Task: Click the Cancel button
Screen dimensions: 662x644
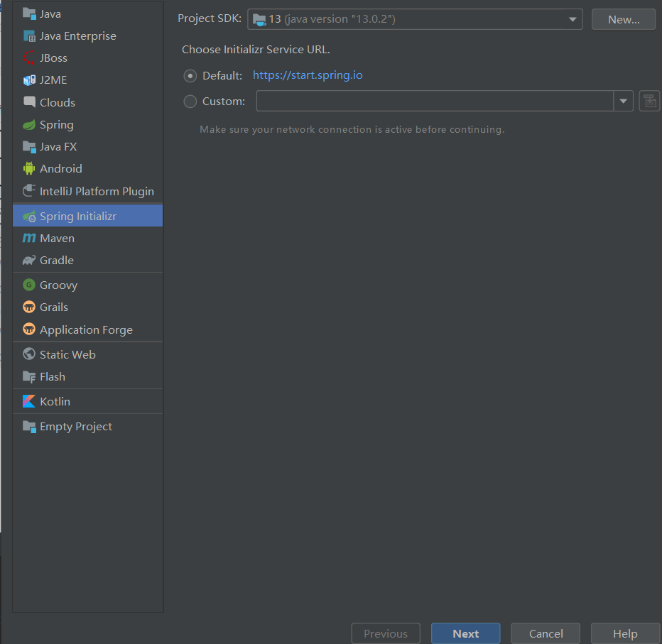Action: (546, 633)
